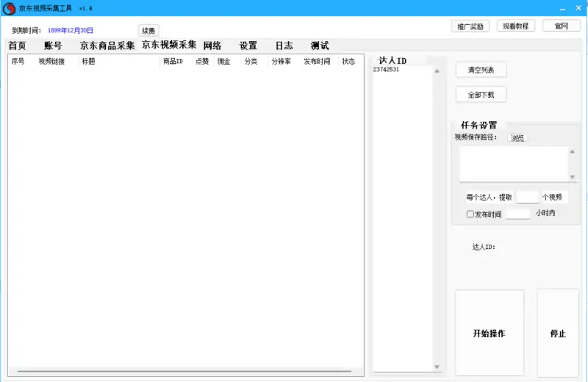Enable the 发布时间 checkbox
The height and width of the screenshot is (382, 588).
tap(470, 215)
